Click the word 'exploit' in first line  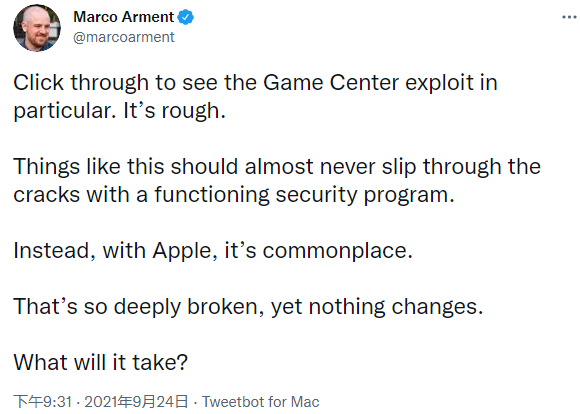[439, 83]
